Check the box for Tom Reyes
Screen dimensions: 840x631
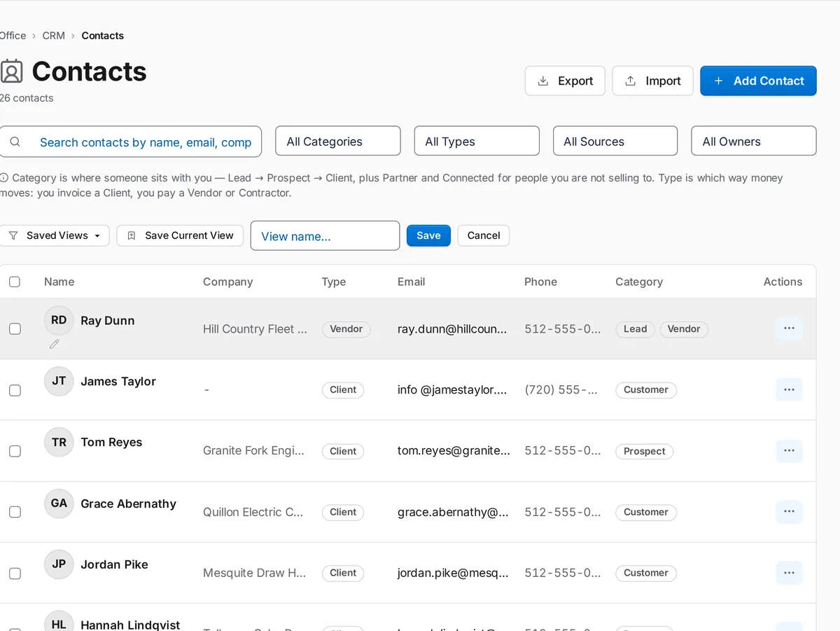point(15,451)
